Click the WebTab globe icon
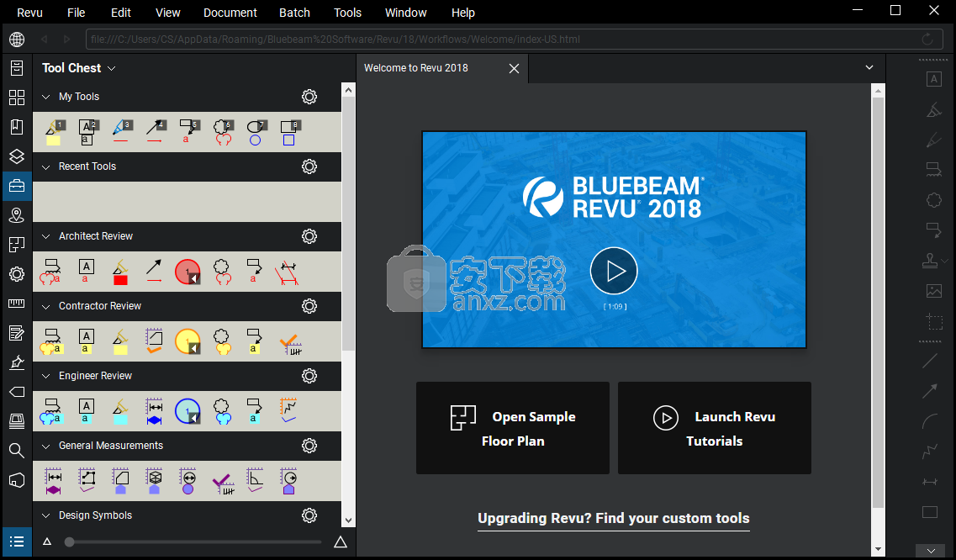Image resolution: width=956 pixels, height=560 pixels. click(x=17, y=39)
